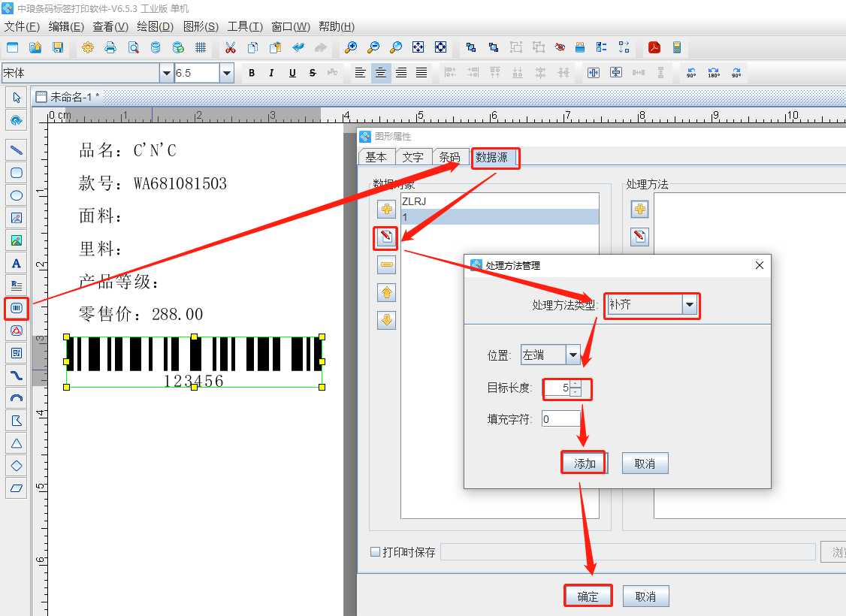Click the save disk icon
Viewport: 846px width, 616px height.
[58, 47]
